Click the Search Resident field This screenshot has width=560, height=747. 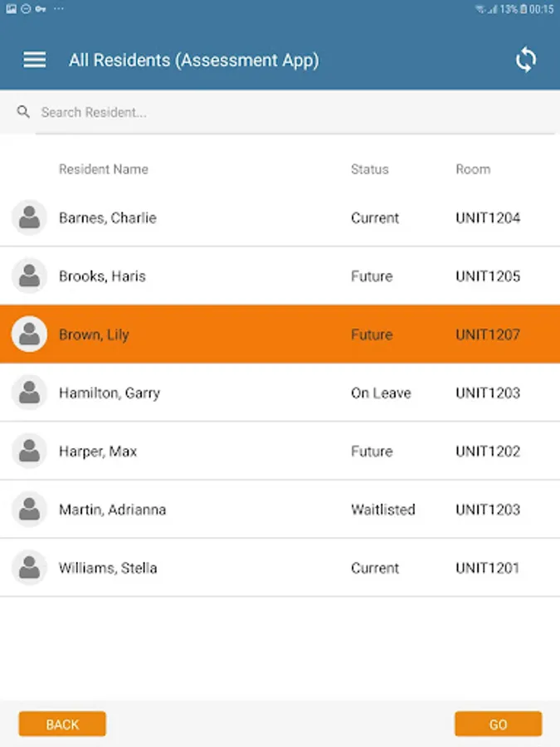(295, 112)
